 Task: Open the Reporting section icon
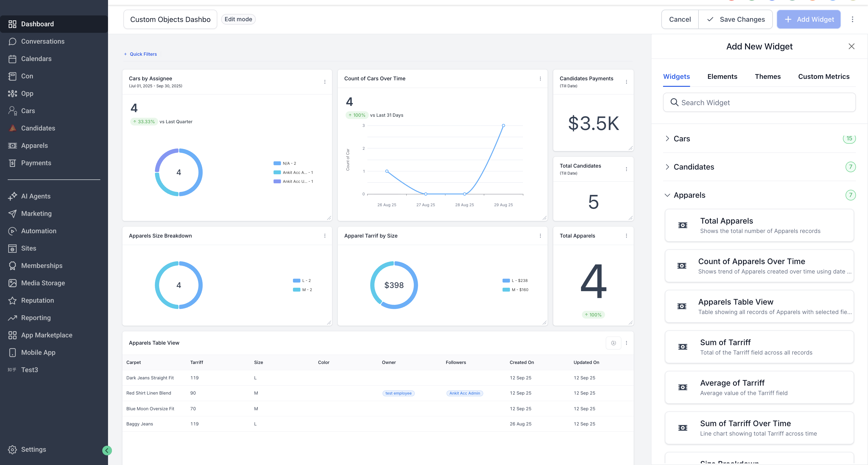(13, 317)
